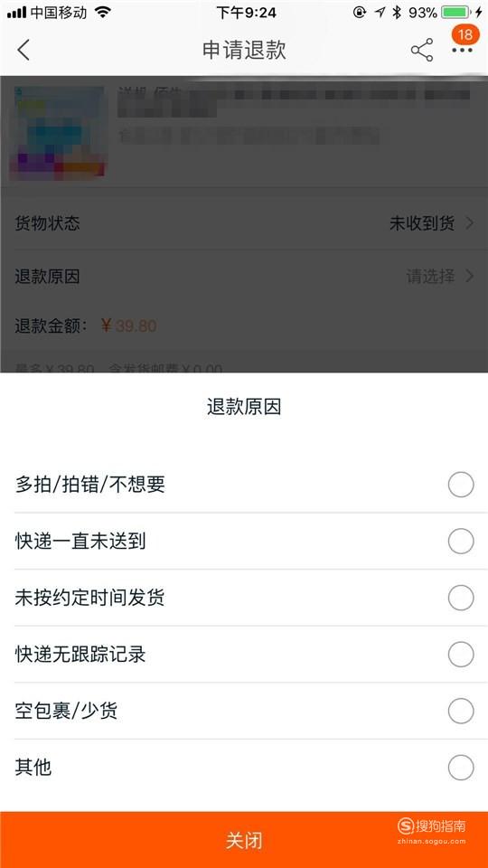Image resolution: width=488 pixels, height=868 pixels.
Task: Click the orange 关闭 button
Action: click(244, 840)
